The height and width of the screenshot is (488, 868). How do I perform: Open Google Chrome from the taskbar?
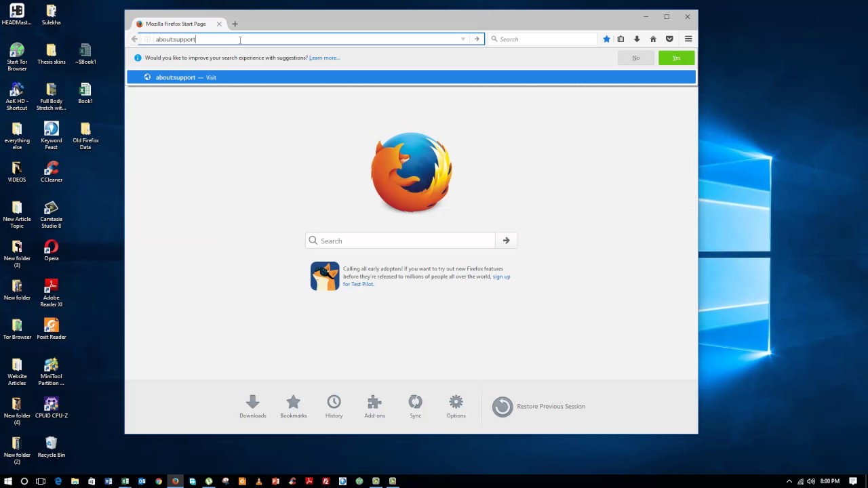click(159, 481)
